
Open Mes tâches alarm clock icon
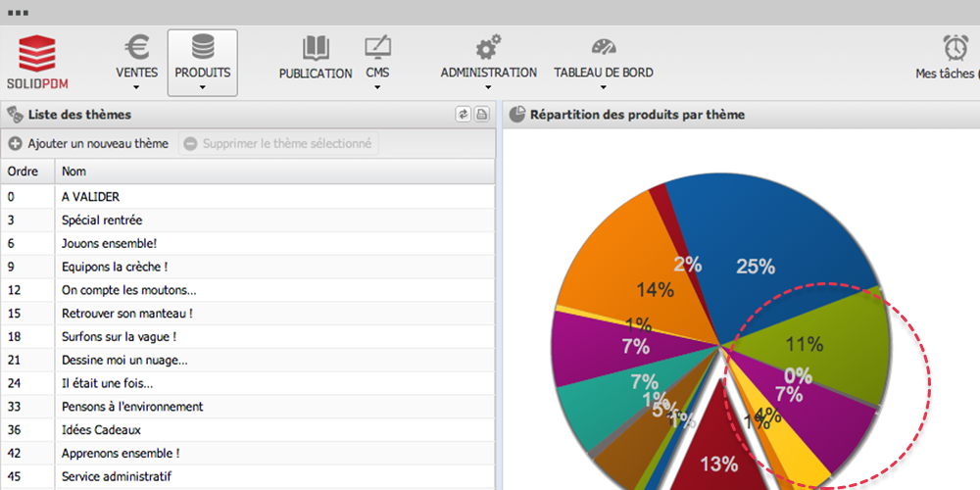[955, 48]
